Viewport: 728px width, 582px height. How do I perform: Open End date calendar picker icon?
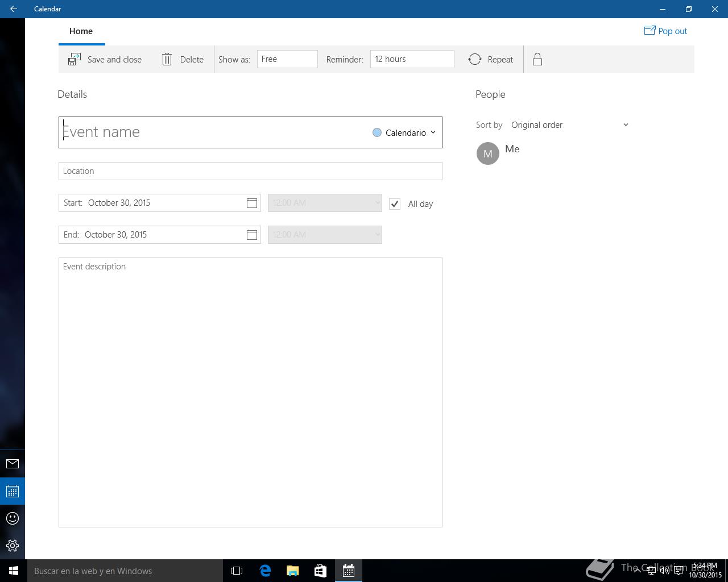coord(252,235)
